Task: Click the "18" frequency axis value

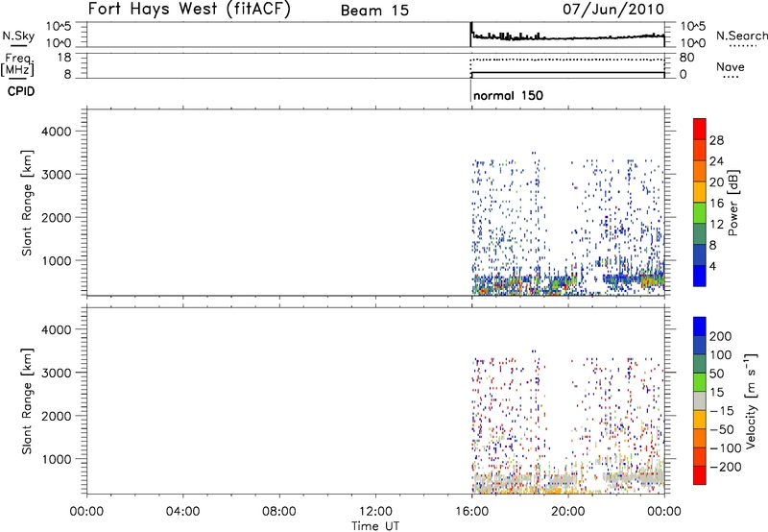Action: click(63, 58)
